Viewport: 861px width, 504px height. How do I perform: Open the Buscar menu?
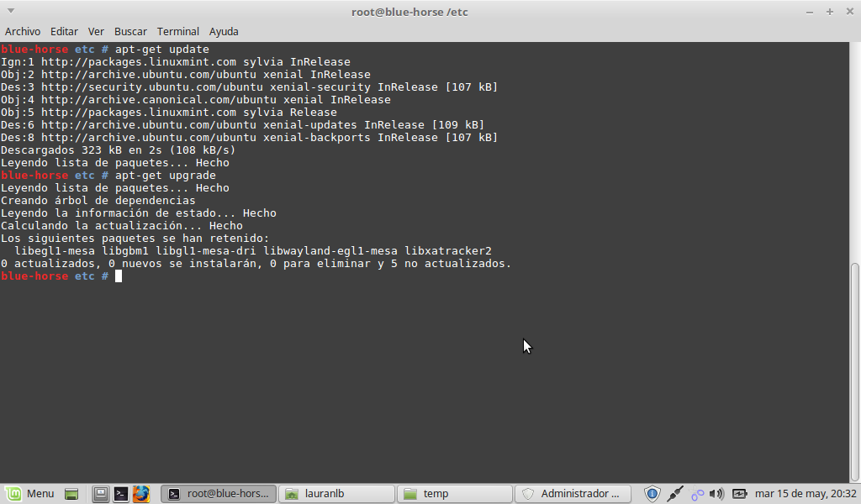pos(130,31)
